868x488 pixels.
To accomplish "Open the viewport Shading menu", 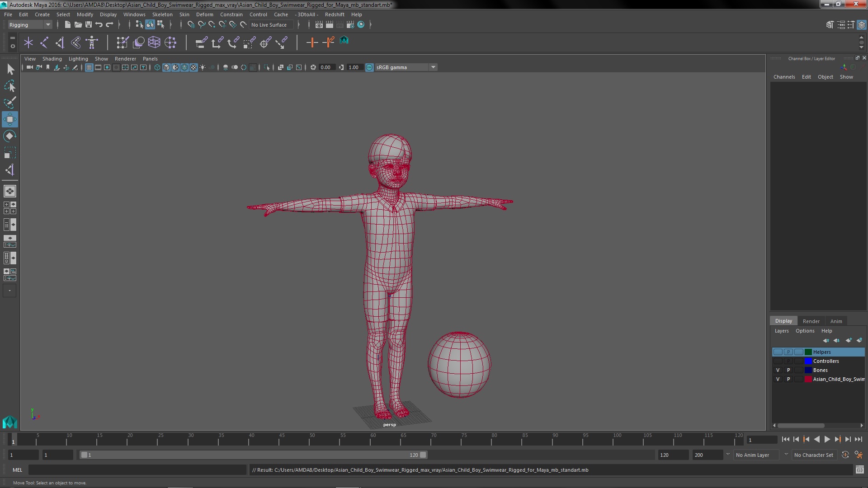I will [x=52, y=59].
